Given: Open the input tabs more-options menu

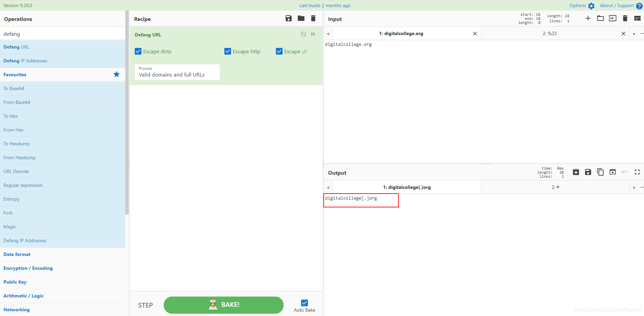Looking at the screenshot, I should pyautogui.click(x=642, y=33).
